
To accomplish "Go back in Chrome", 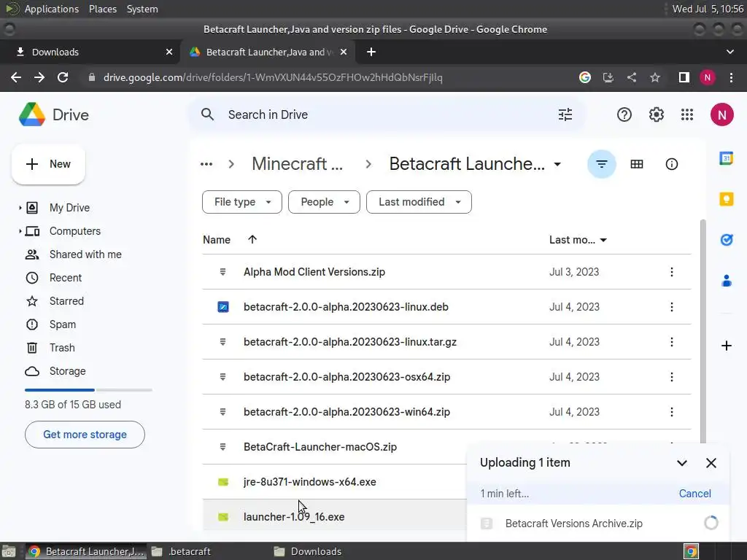I will tap(16, 77).
